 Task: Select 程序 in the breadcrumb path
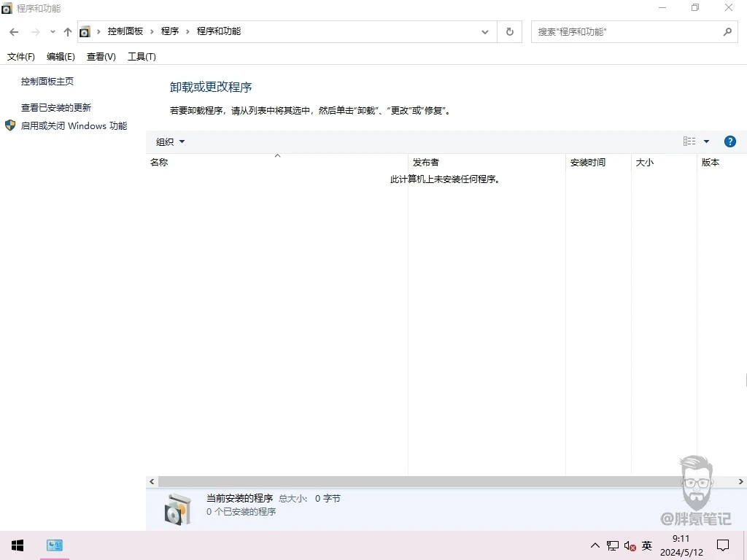coord(169,31)
